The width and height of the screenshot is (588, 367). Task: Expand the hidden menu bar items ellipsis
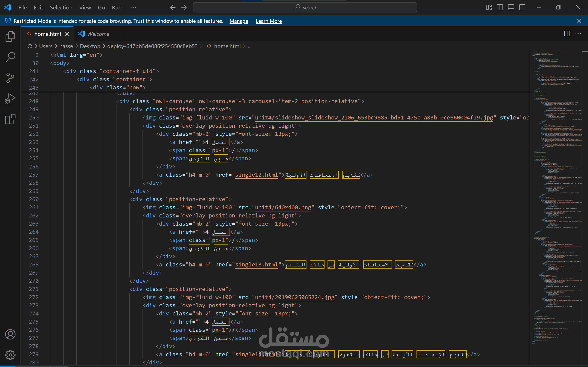click(133, 8)
